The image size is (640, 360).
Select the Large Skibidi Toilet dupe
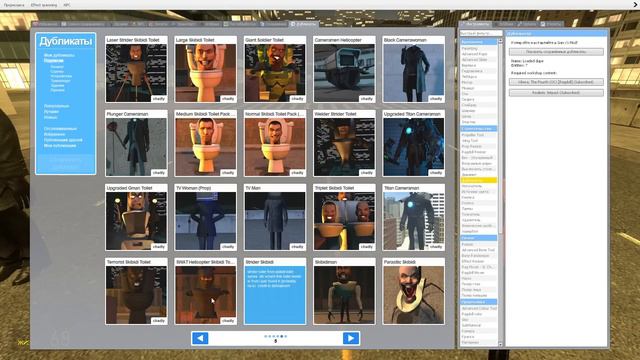tap(206, 69)
